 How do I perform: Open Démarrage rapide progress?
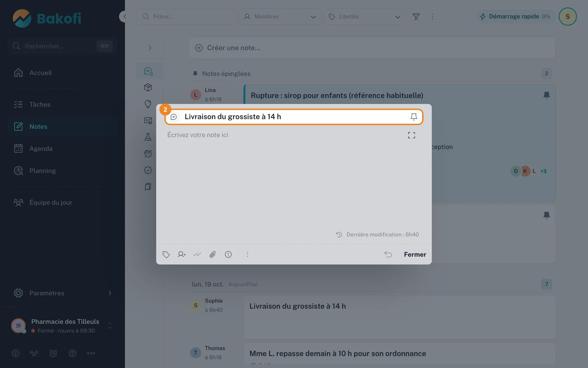coord(515,17)
